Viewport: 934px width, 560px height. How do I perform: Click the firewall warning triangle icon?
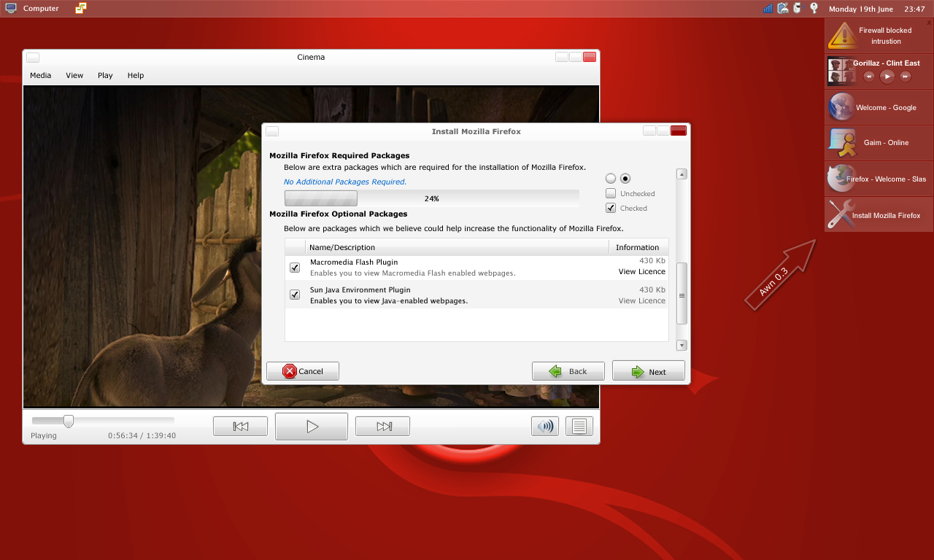[x=843, y=35]
